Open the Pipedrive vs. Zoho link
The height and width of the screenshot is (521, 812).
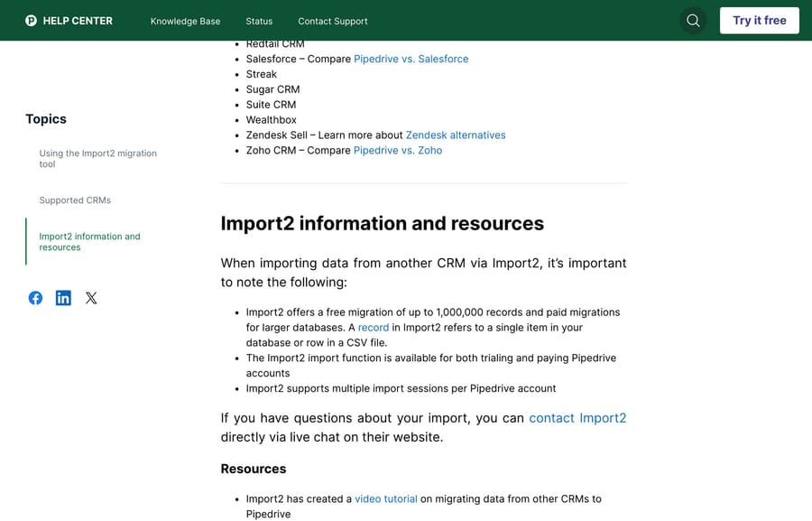point(398,150)
